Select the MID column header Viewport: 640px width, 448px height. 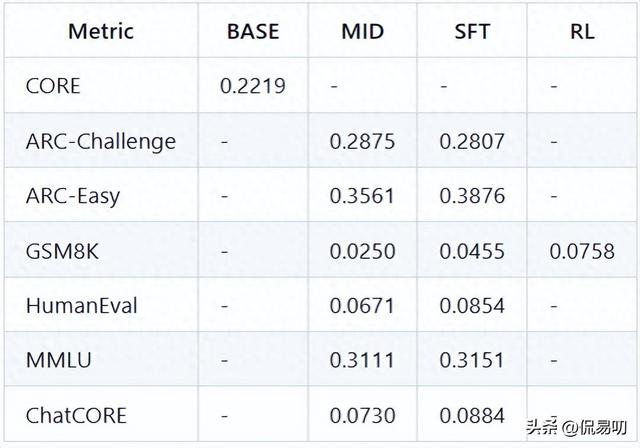click(363, 31)
